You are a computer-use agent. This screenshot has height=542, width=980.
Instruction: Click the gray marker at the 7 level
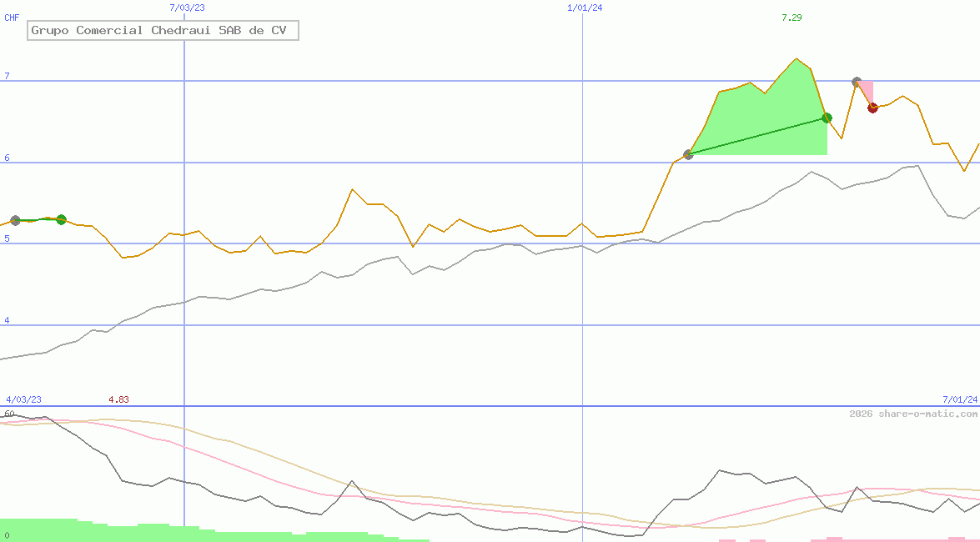click(x=857, y=82)
